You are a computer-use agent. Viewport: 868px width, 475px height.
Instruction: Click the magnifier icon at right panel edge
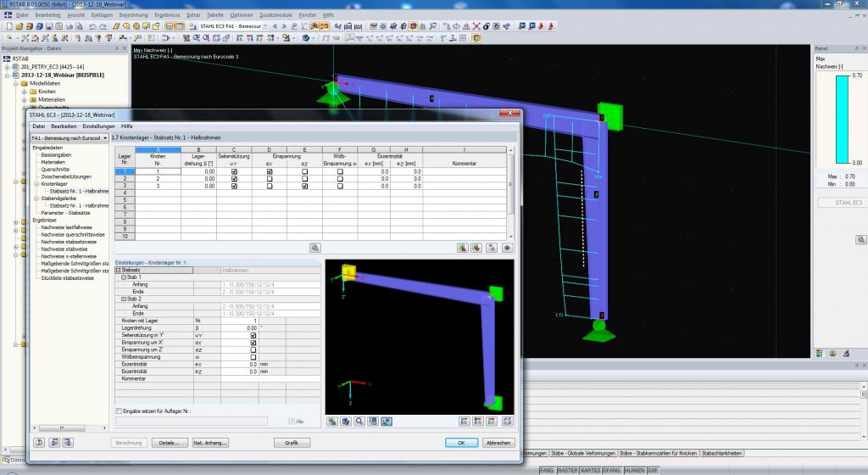861,240
